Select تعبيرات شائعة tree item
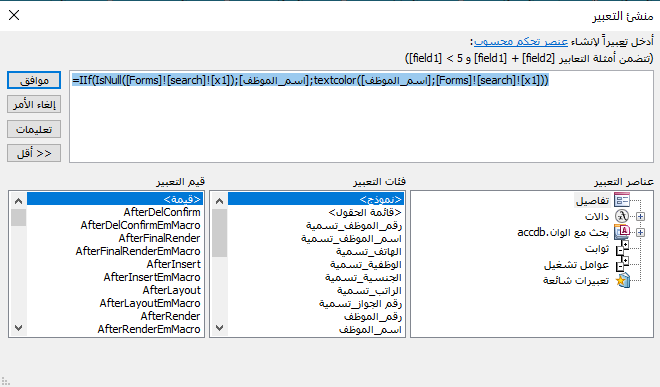This screenshot has height=387, width=660. [576, 280]
